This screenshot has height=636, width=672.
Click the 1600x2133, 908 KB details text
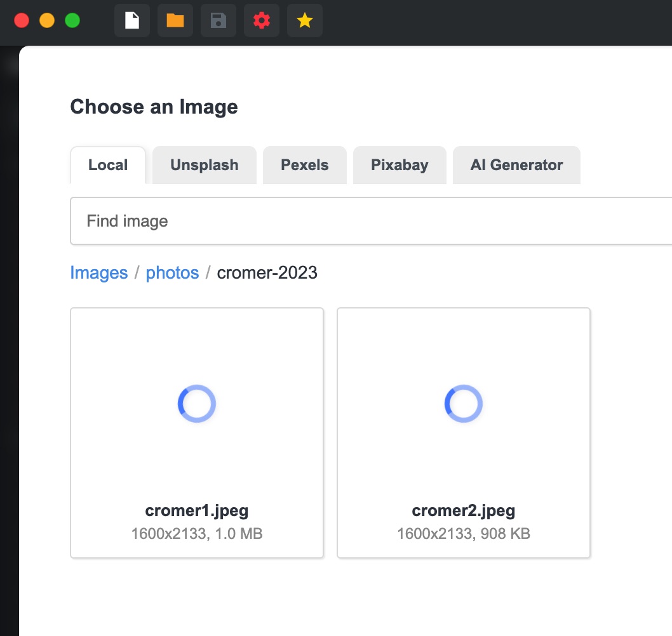pyautogui.click(x=464, y=534)
